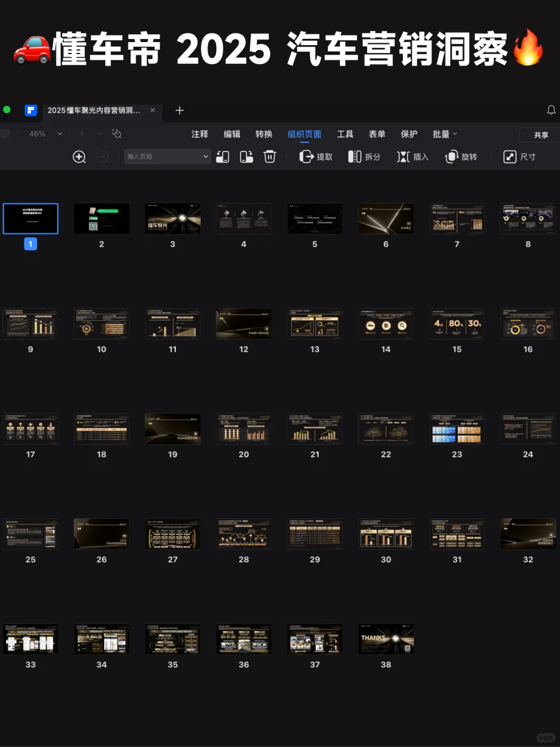Screen dimensions: 560x747
Task: Click the 尺寸 page size button
Action: 520,157
